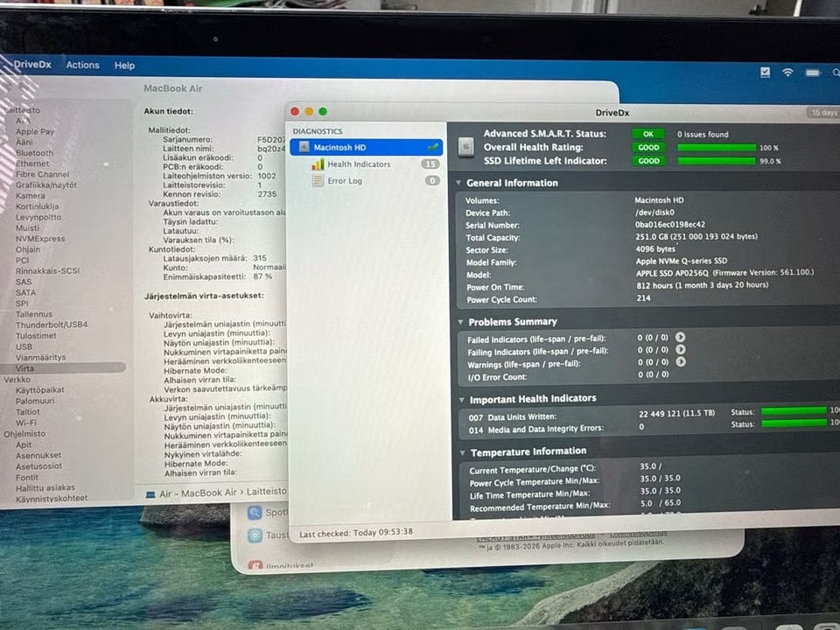Click the Health Indicators bar chart icon
The image size is (840, 630).
coord(318,164)
